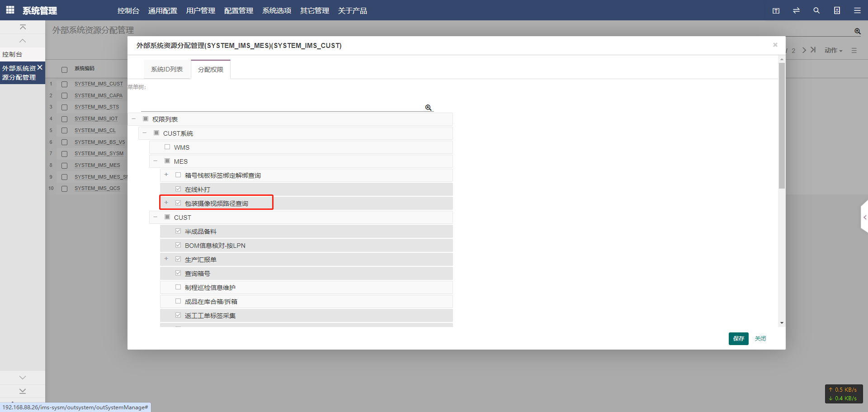Screen dimensions: 868x412
Task: Select the 返工工单标签采集 tree row
Action: (x=307, y=315)
